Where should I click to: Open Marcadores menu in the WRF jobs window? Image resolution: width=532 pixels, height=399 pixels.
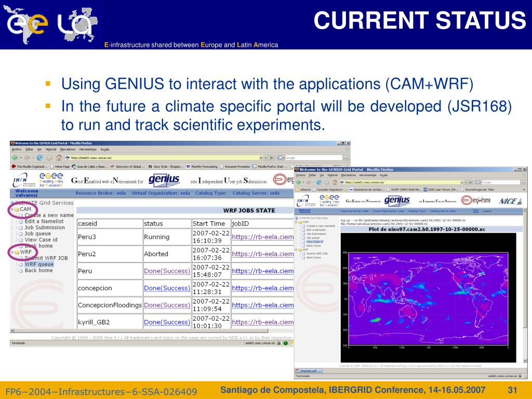pos(68,149)
